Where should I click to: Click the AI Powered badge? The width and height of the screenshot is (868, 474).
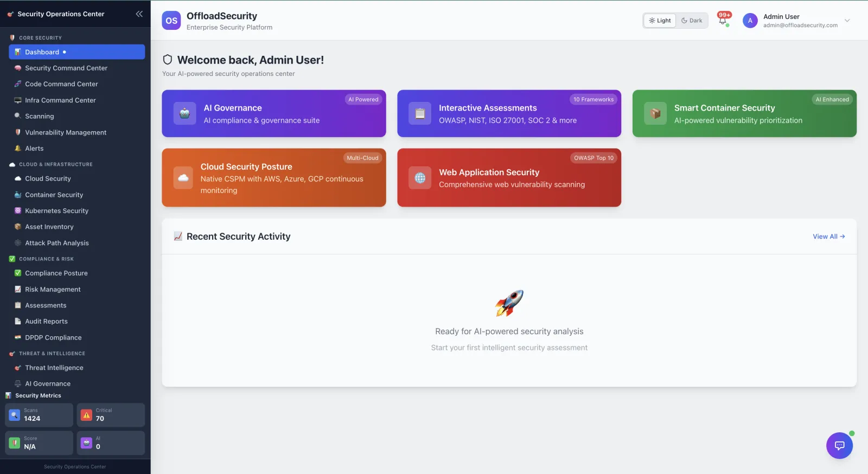[x=363, y=99]
